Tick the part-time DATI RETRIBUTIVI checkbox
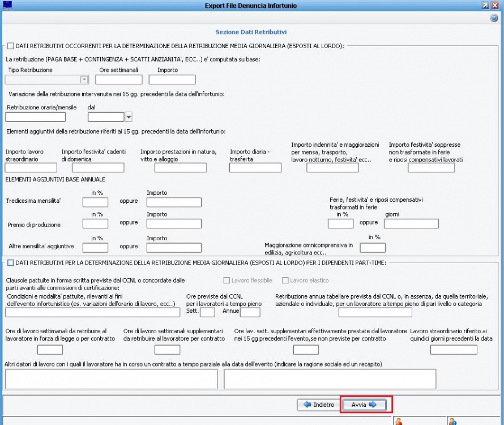 (x=11, y=262)
